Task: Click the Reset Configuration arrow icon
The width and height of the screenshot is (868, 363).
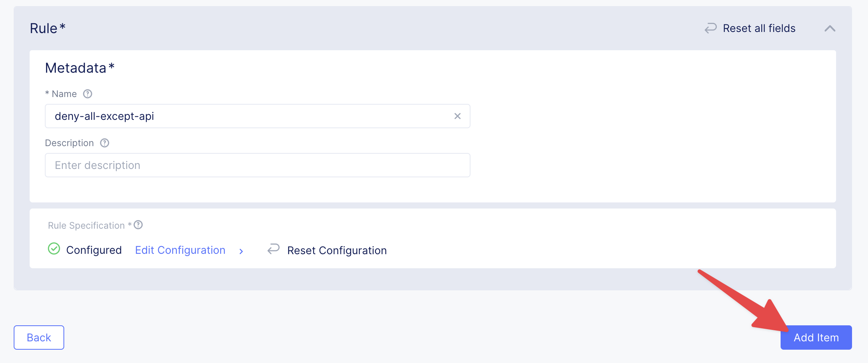Action: [x=274, y=249]
